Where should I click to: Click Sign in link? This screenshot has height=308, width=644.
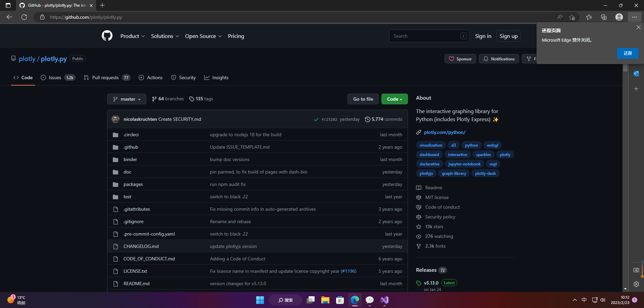(483, 36)
